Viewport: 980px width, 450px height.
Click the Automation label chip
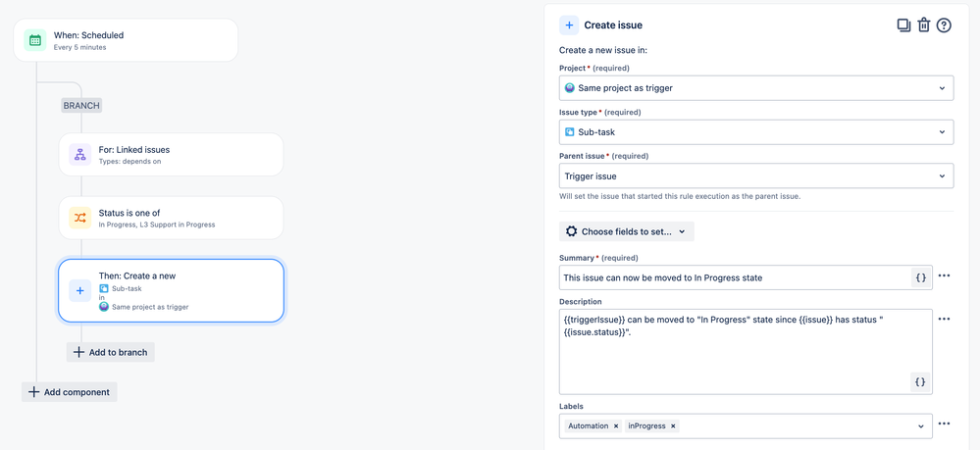(x=593, y=426)
